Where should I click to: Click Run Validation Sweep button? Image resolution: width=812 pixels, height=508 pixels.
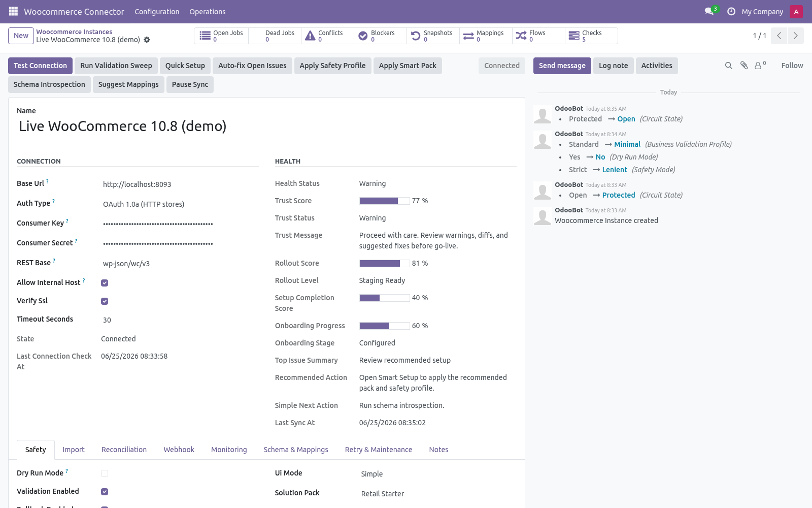click(116, 66)
